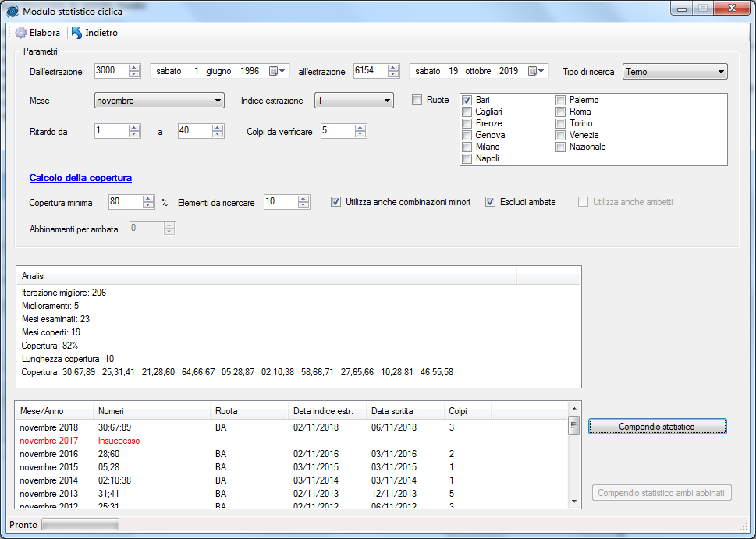Click the Ruota column header

(x=249, y=411)
